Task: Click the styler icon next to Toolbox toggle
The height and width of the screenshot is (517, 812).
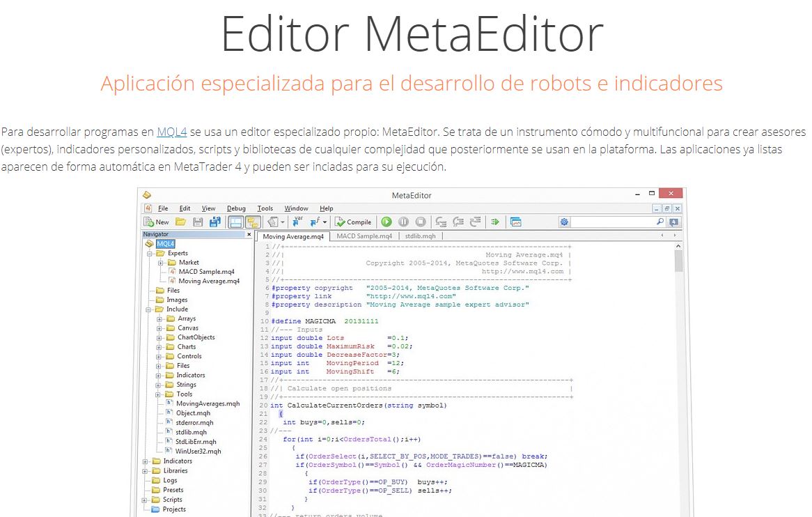Action: 273,222
